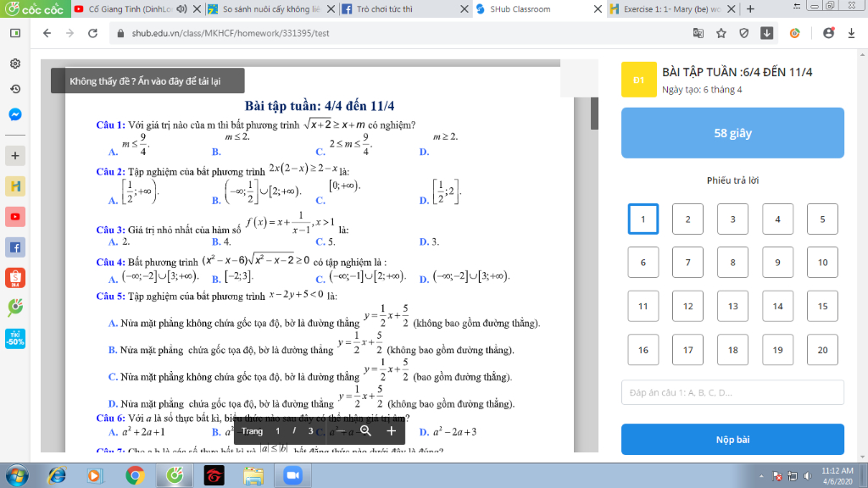
Task: Click the translate page icon
Action: click(698, 33)
